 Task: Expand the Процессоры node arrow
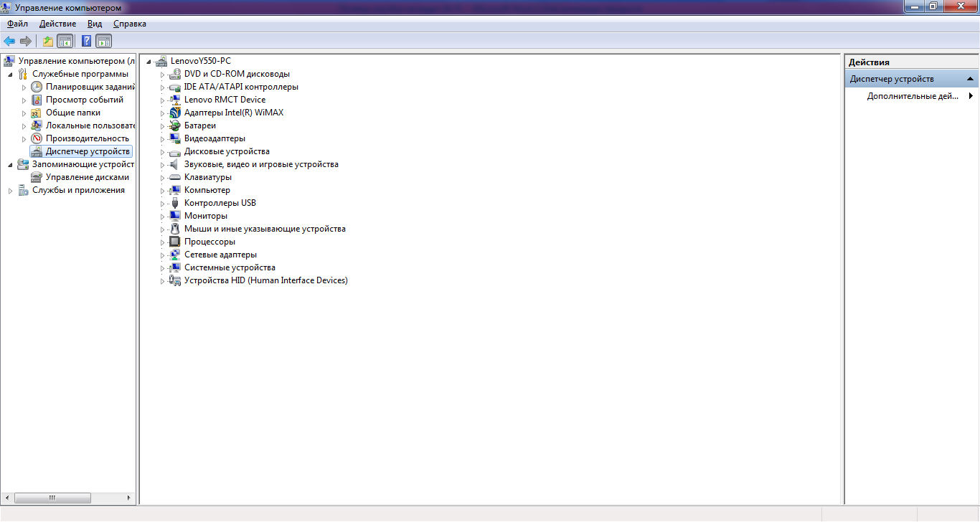coord(163,242)
